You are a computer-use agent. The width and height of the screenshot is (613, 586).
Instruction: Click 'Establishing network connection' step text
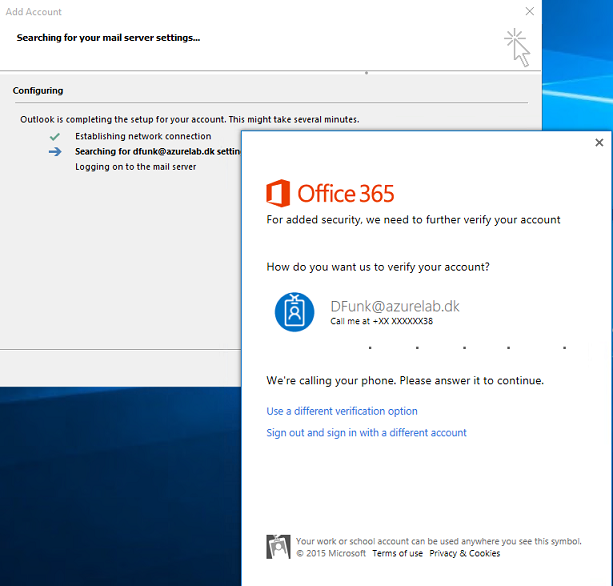coord(143,136)
